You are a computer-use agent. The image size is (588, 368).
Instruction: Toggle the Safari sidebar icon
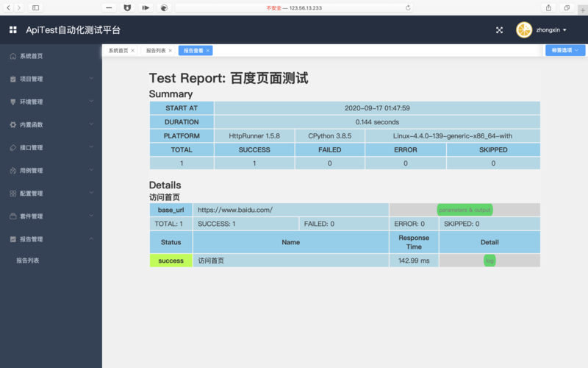pos(35,7)
